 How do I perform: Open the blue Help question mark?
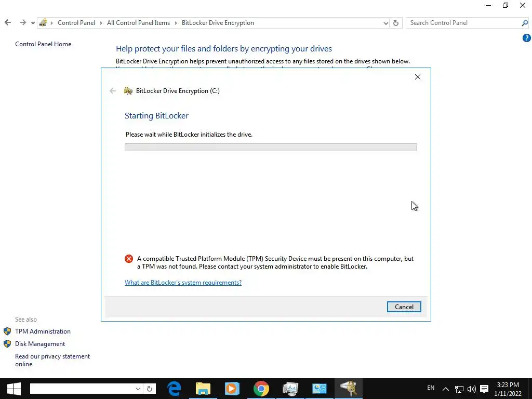[x=526, y=38]
